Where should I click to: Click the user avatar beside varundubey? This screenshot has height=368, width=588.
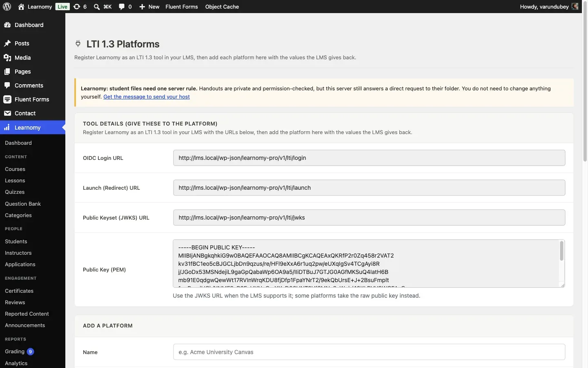575,7
